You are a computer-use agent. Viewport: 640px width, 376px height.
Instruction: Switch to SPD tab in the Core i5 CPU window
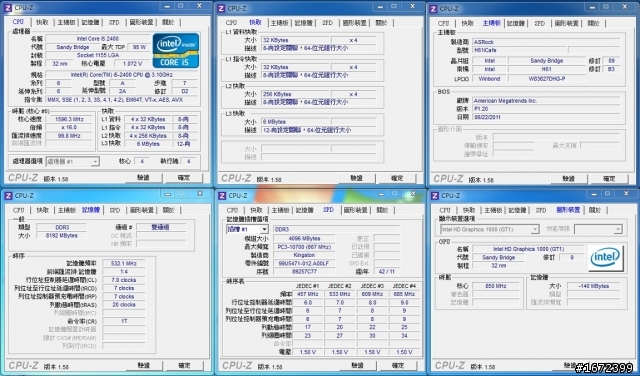click(114, 22)
